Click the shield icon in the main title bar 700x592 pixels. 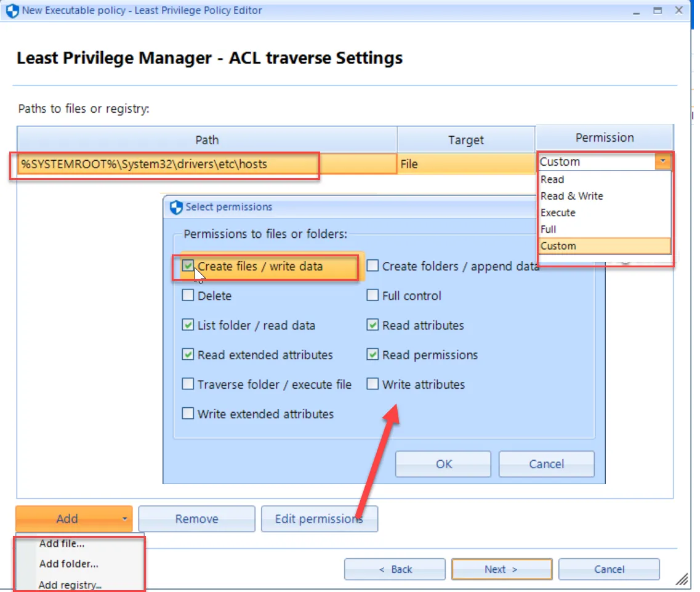pos(12,10)
